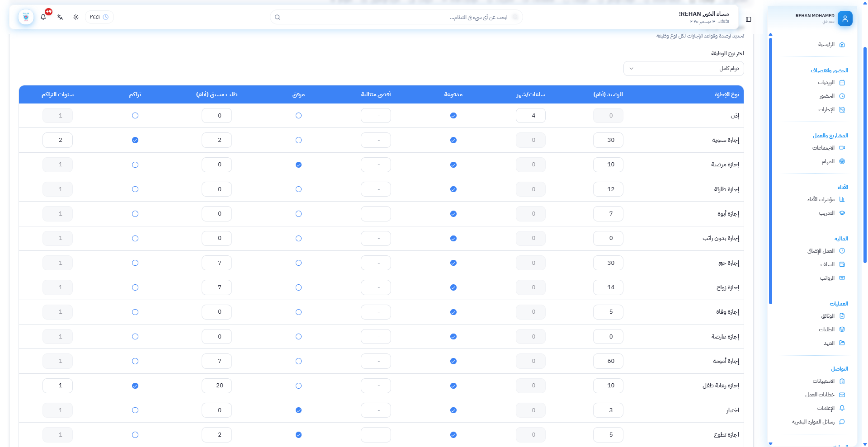Go to الإجازات in the sidebar

826,110
